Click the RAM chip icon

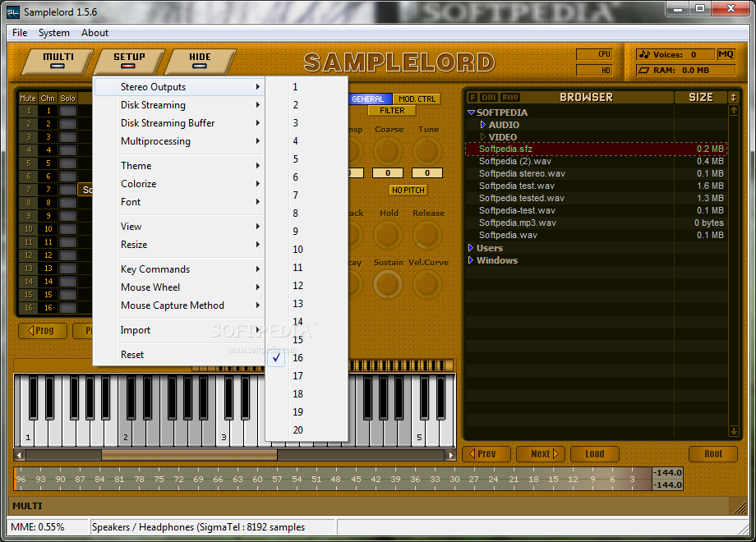[644, 71]
